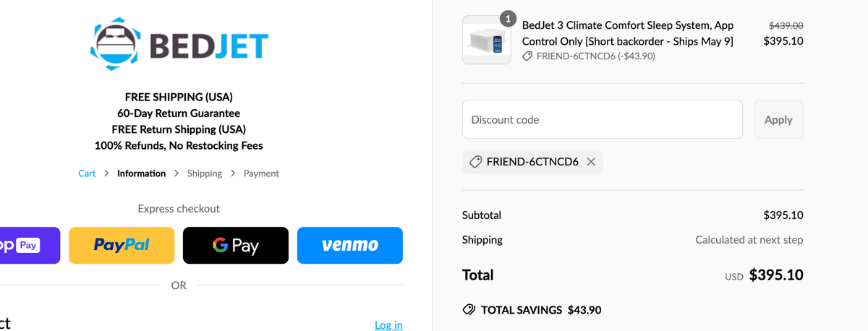Check out with PayPal
The image size is (868, 331).
tap(122, 246)
